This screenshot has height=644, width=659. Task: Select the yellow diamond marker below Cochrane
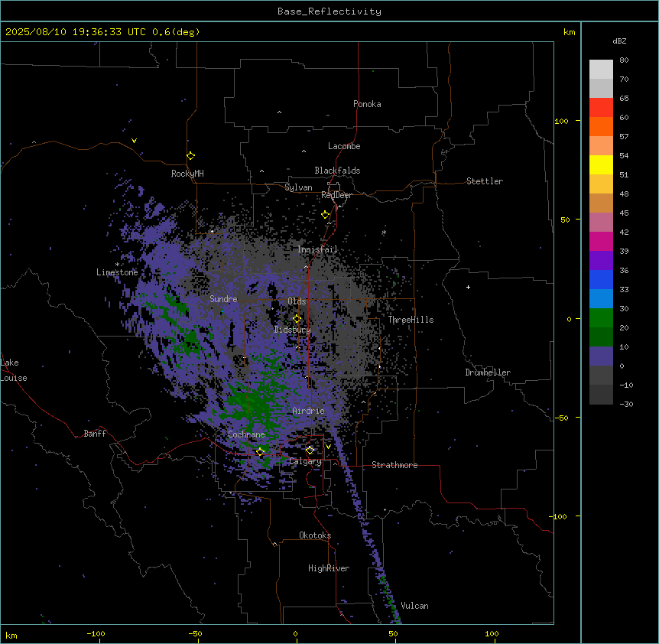pyautogui.click(x=260, y=452)
